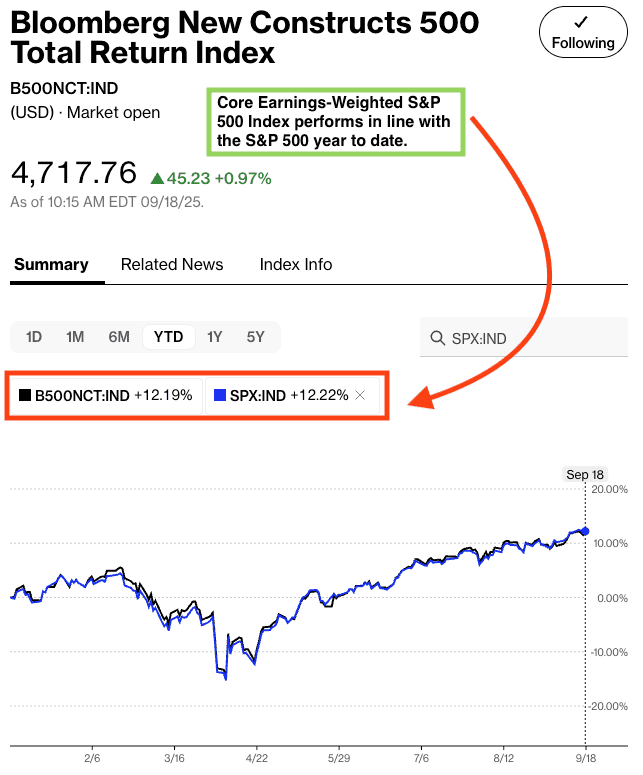Open the Summary tab
The image size is (643, 775).
[51, 264]
